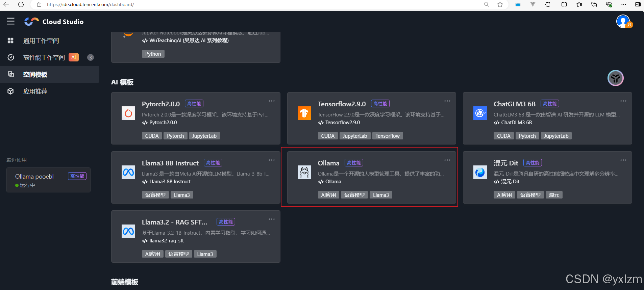644x290 pixels.
Task: Open more options on the ChatGLM3 6B card
Action: 623,101
